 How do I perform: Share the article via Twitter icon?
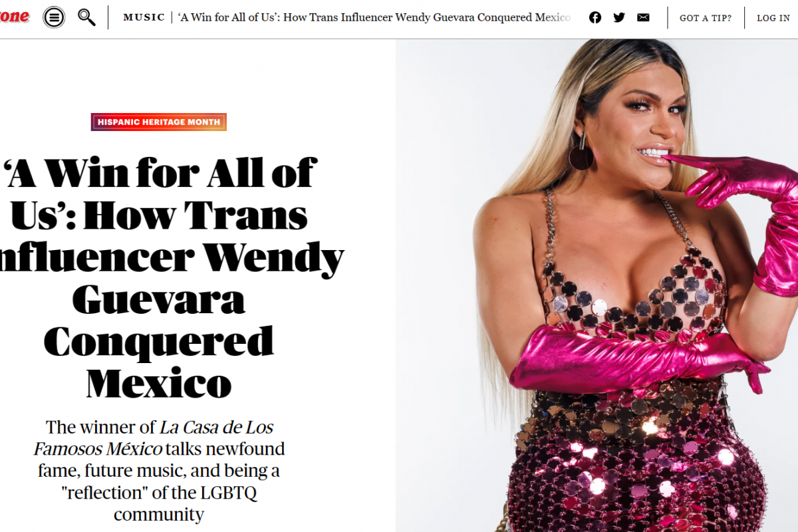pyautogui.click(x=619, y=18)
